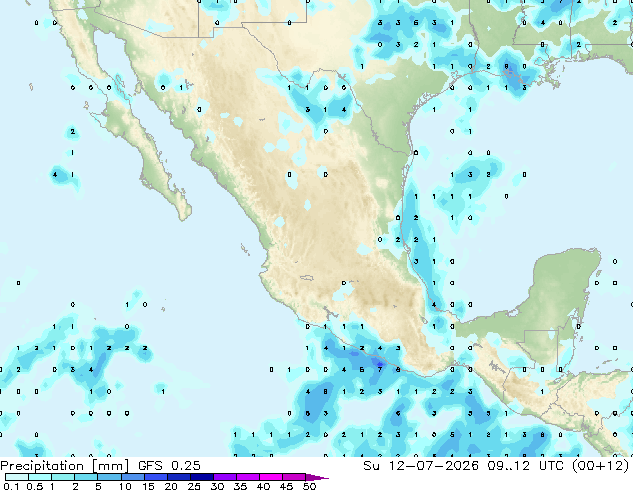Click the '50' legend scale label

(309, 486)
